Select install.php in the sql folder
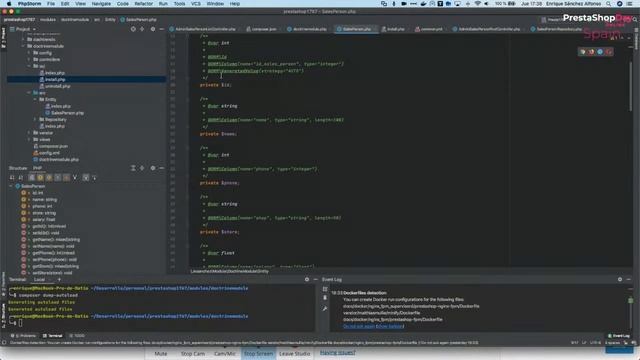 coord(55,80)
